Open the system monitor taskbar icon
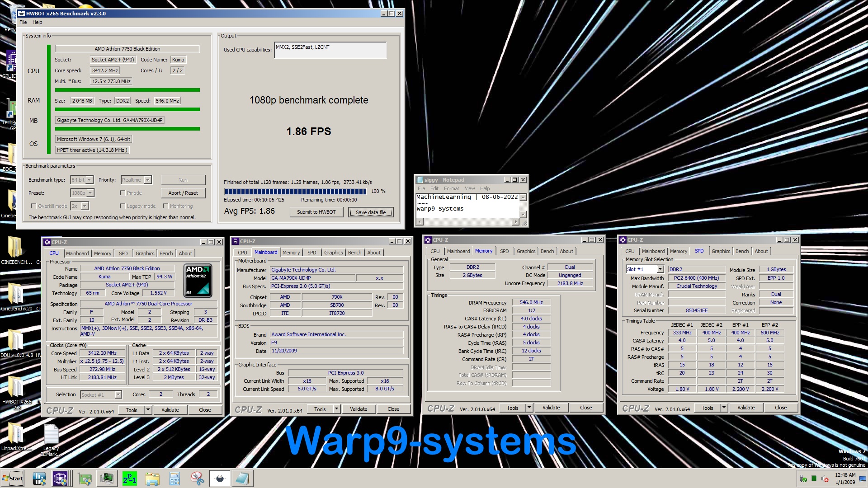The image size is (868, 488). (x=107, y=479)
